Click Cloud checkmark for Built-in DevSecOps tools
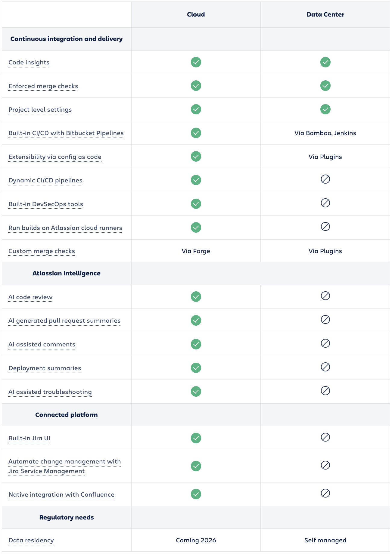Viewport: 392px width, 555px height. (x=196, y=204)
